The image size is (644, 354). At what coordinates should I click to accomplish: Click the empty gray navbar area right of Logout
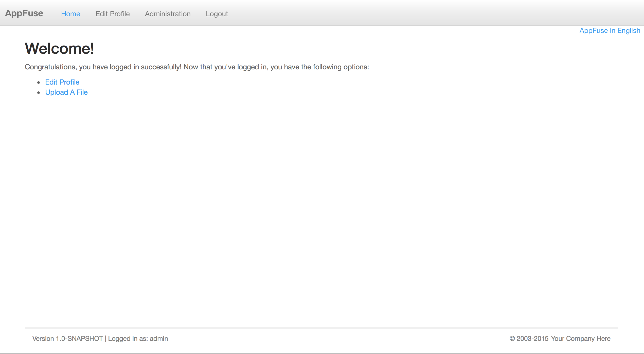(x=431, y=13)
